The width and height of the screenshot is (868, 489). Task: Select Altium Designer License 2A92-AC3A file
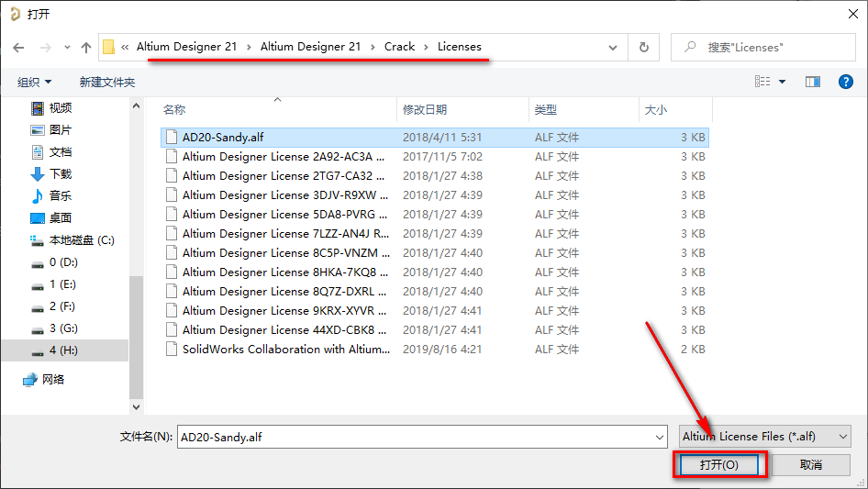click(435, 157)
